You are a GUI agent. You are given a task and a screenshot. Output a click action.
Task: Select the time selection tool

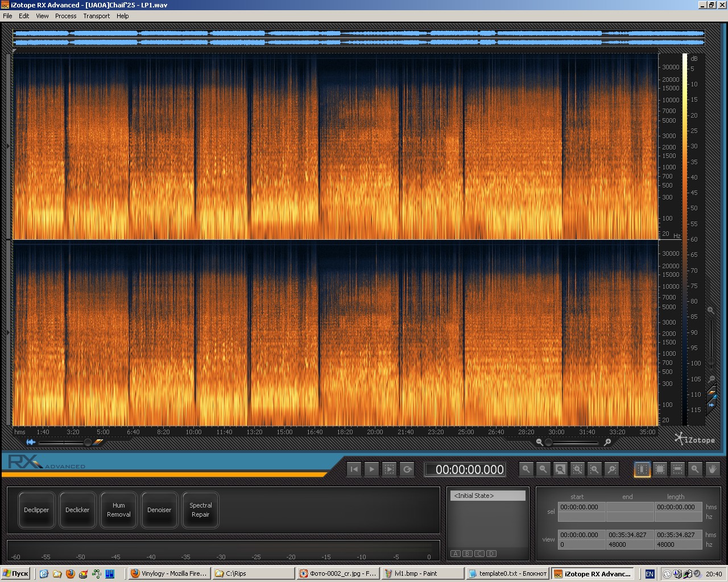point(642,469)
